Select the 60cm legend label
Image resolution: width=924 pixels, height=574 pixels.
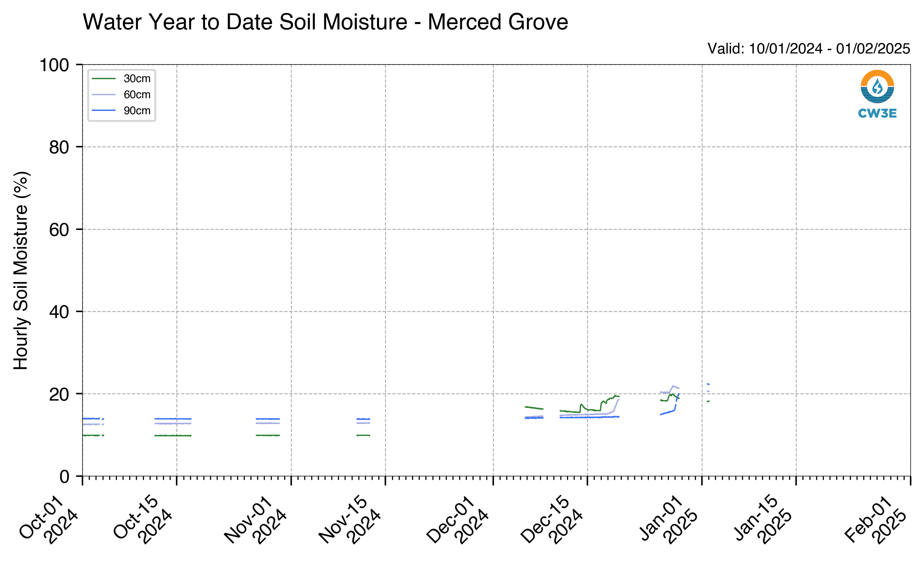137,95
